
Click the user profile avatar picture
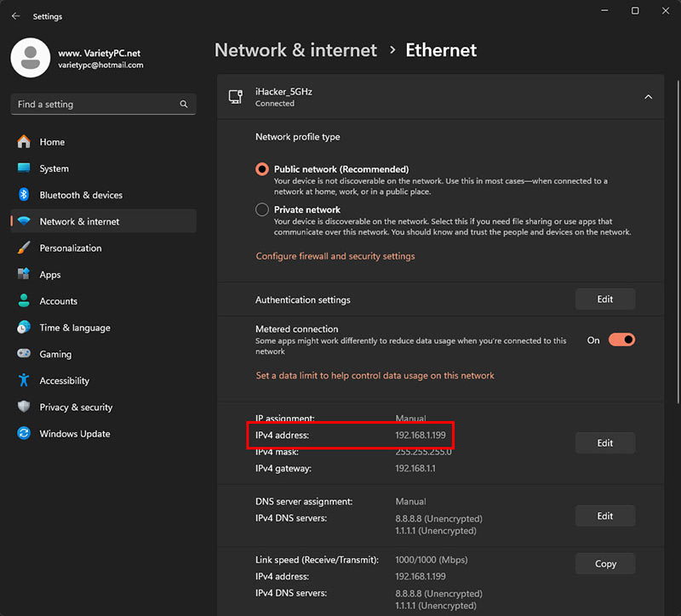pyautogui.click(x=31, y=58)
